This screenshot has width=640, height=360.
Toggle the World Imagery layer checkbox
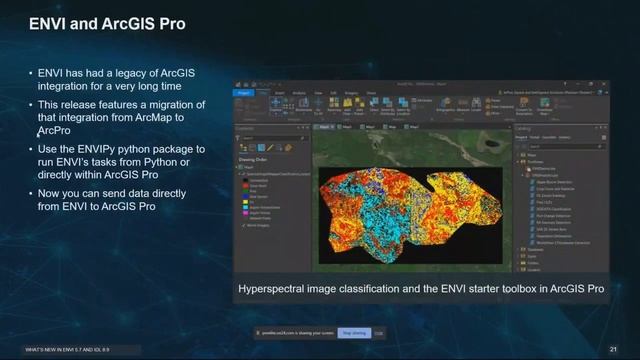pyautogui.click(x=244, y=225)
